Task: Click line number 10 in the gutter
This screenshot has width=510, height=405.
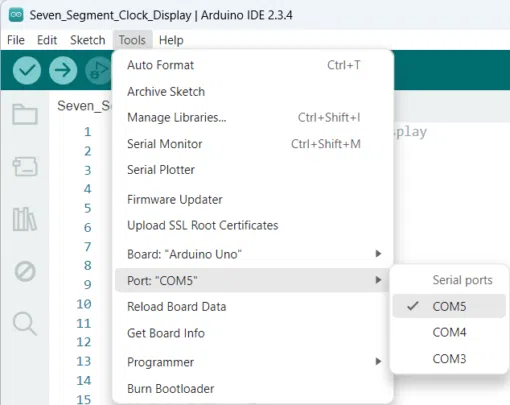Action: point(84,304)
